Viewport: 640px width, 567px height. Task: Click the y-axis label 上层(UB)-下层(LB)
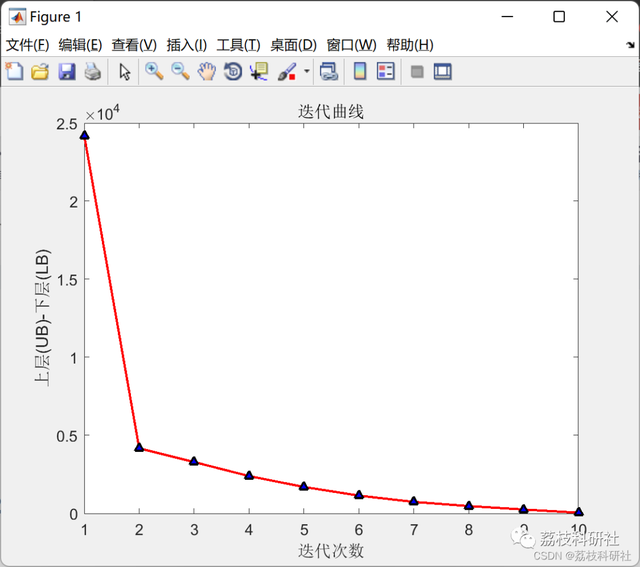coord(42,317)
